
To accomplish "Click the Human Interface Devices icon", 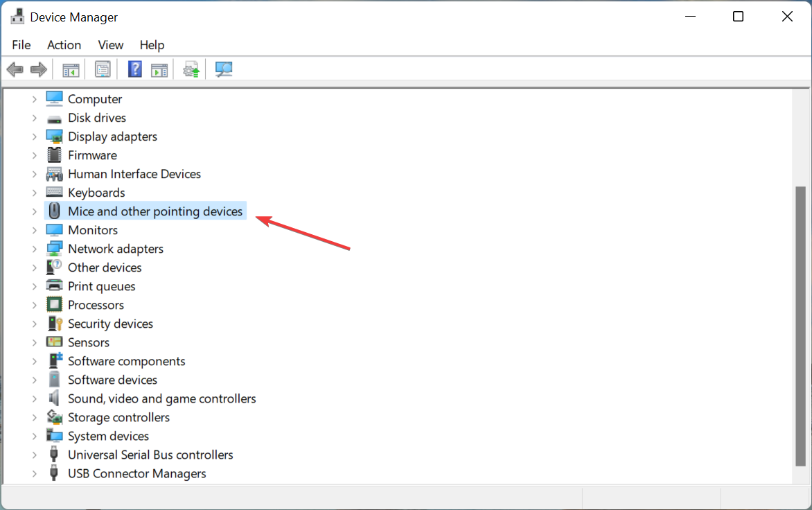I will point(54,174).
